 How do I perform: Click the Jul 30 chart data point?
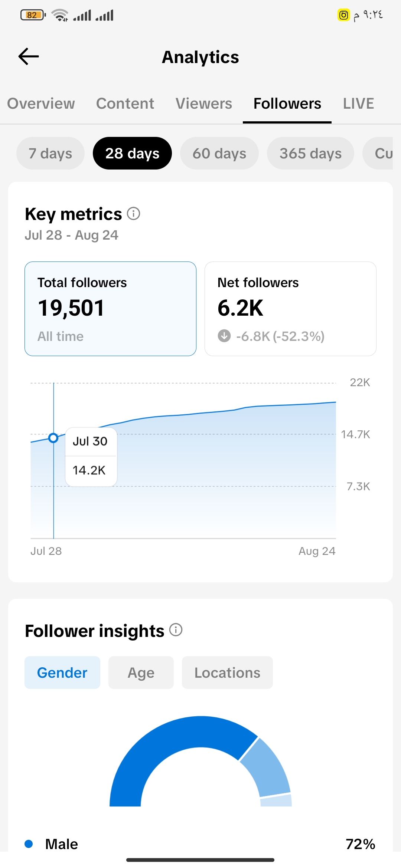click(x=53, y=438)
